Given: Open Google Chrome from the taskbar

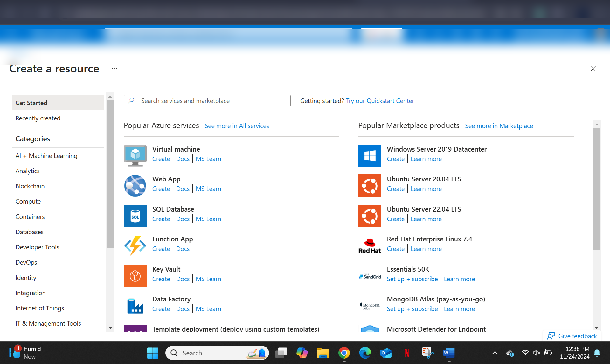Looking at the screenshot, I should tap(344, 353).
